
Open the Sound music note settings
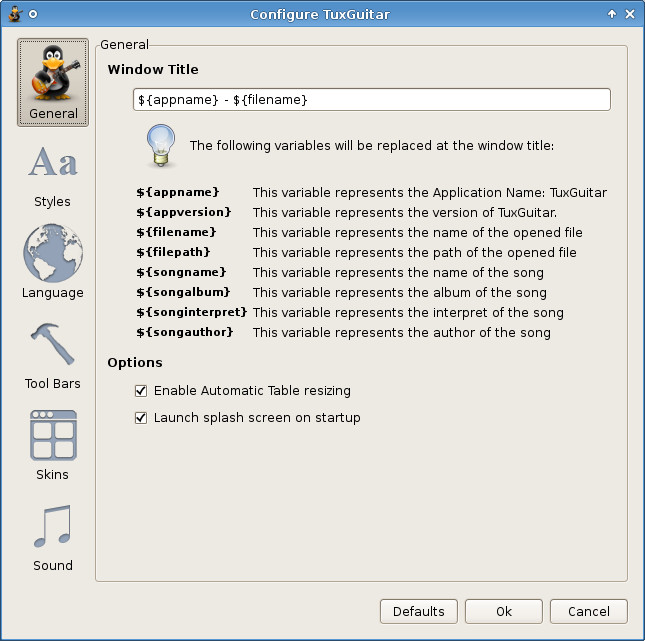(x=53, y=538)
